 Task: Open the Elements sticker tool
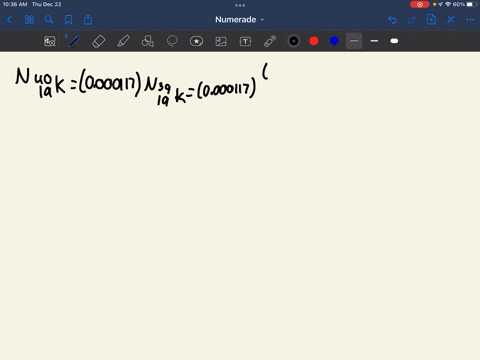tap(196, 41)
